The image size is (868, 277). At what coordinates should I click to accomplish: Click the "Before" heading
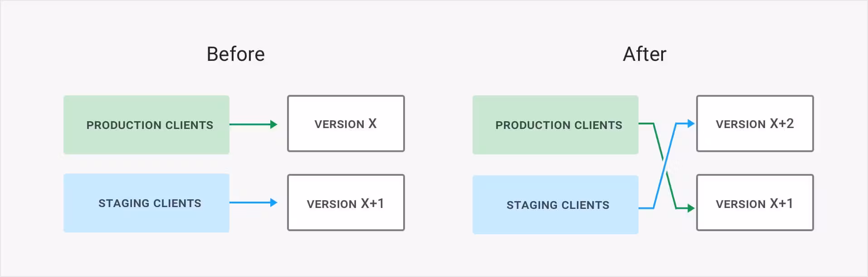pyautogui.click(x=235, y=54)
